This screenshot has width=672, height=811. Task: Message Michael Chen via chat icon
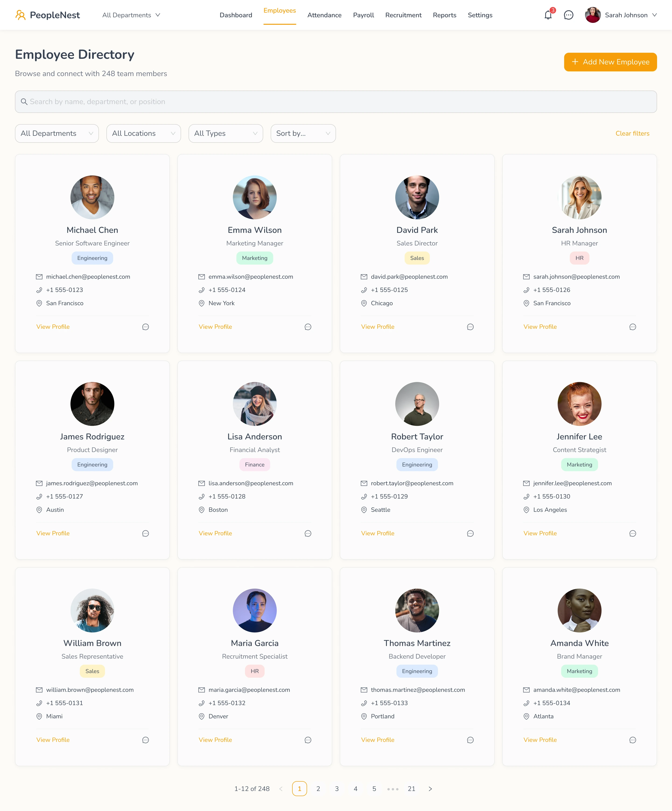pyautogui.click(x=146, y=327)
